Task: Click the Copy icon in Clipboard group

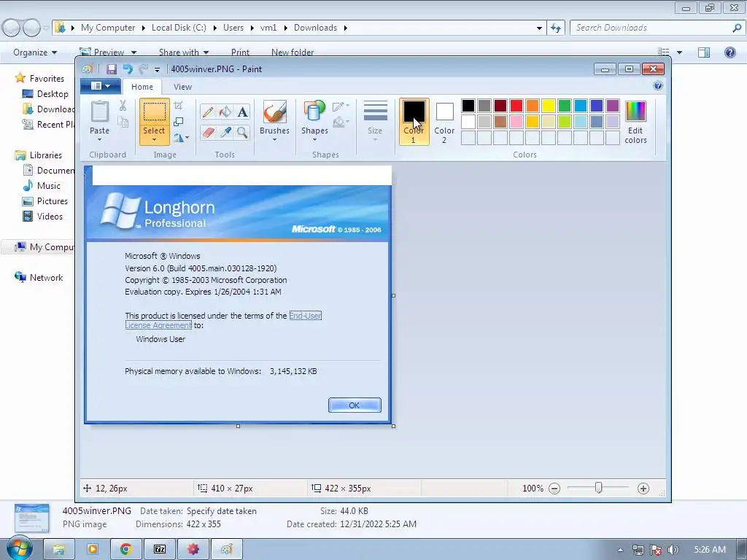Action: (123, 122)
